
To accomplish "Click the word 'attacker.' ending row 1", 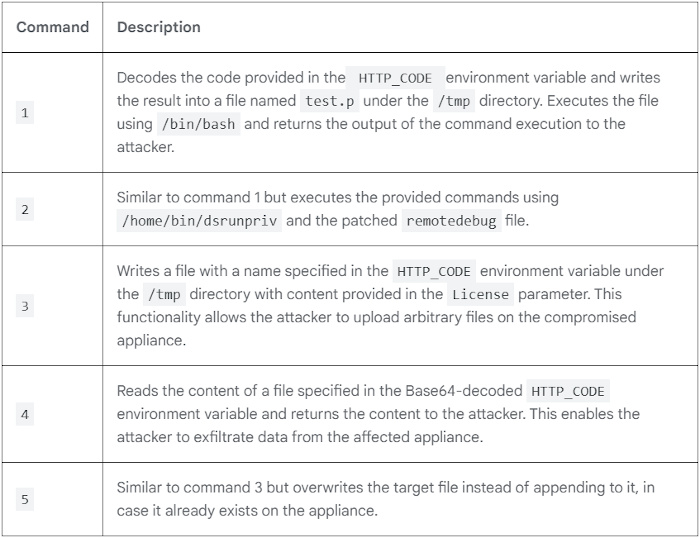I will click(x=146, y=147).
